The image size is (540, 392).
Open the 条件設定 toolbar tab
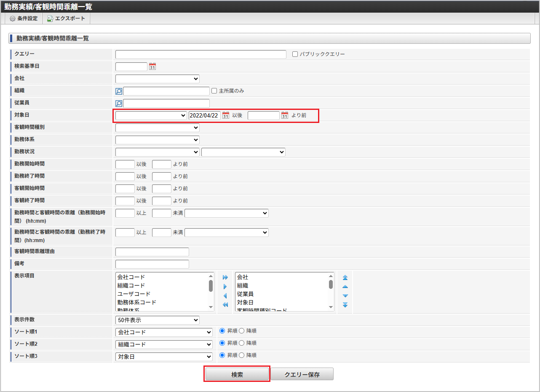click(24, 19)
